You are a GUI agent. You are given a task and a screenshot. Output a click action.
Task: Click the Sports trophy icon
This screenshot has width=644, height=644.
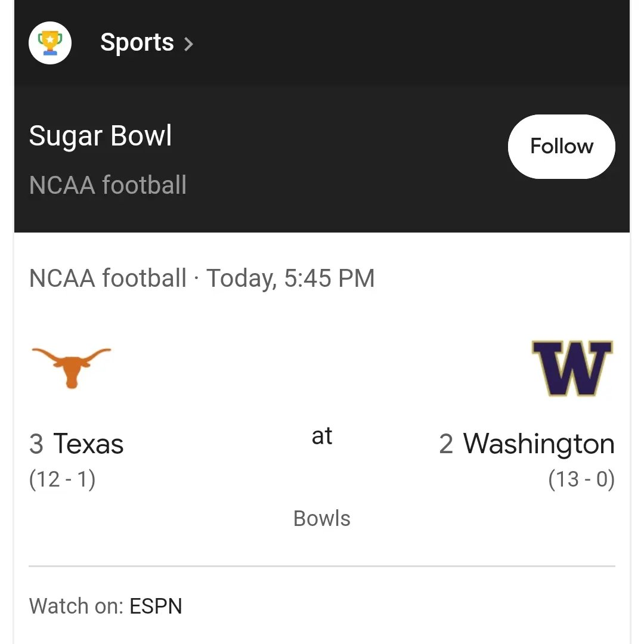(50, 43)
